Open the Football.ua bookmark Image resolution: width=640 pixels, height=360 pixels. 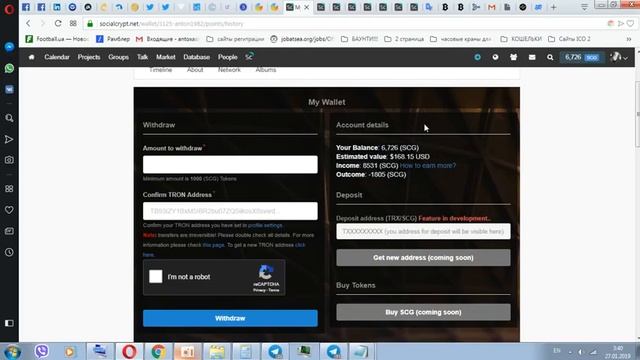click(57, 39)
